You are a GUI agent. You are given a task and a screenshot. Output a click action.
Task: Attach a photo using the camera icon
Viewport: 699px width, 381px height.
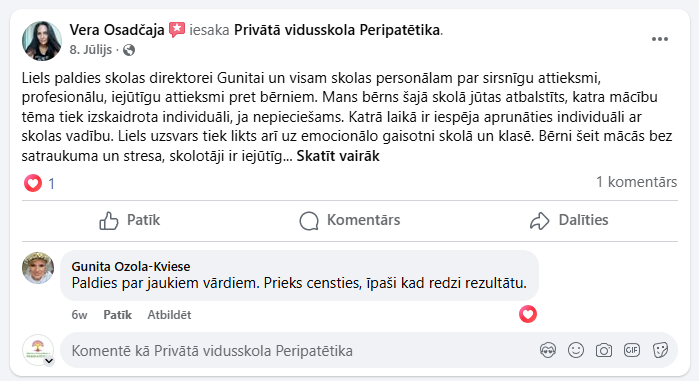[604, 350]
